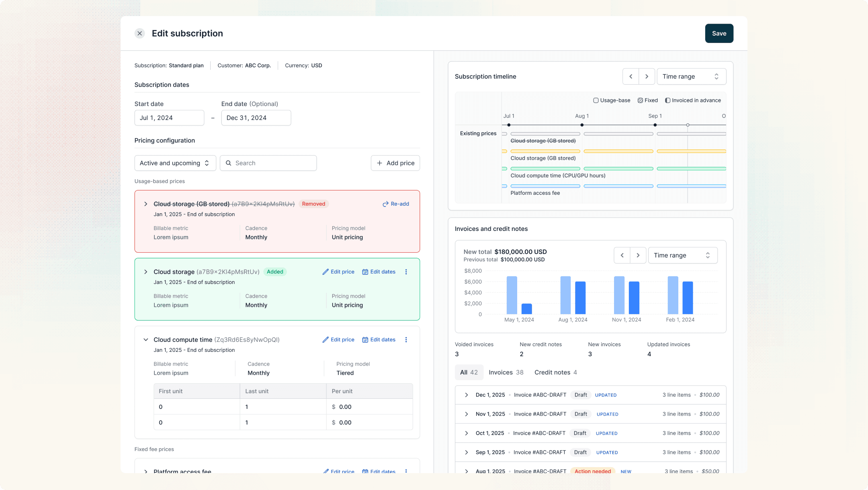The width and height of the screenshot is (868, 490).
Task: Toggle the Fixed legend checkbox
Action: tap(640, 100)
